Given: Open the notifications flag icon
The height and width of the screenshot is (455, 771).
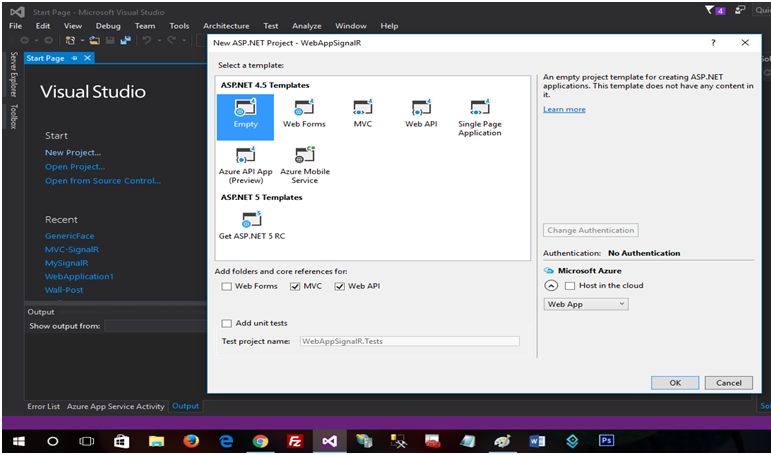Looking at the screenshot, I should click(710, 10).
